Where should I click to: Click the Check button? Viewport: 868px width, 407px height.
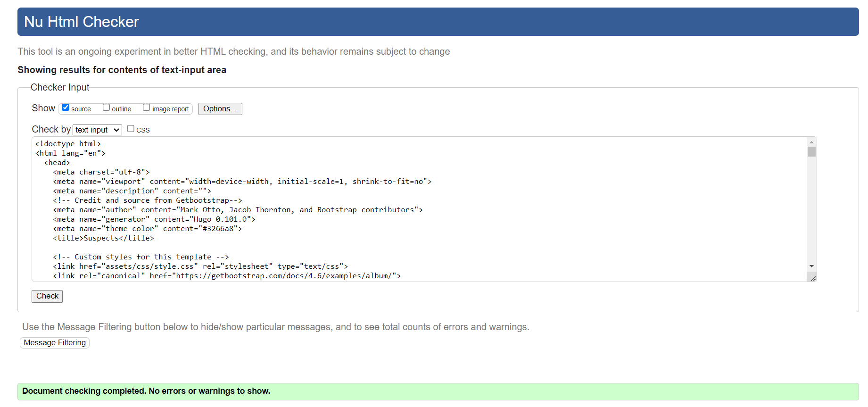click(47, 296)
